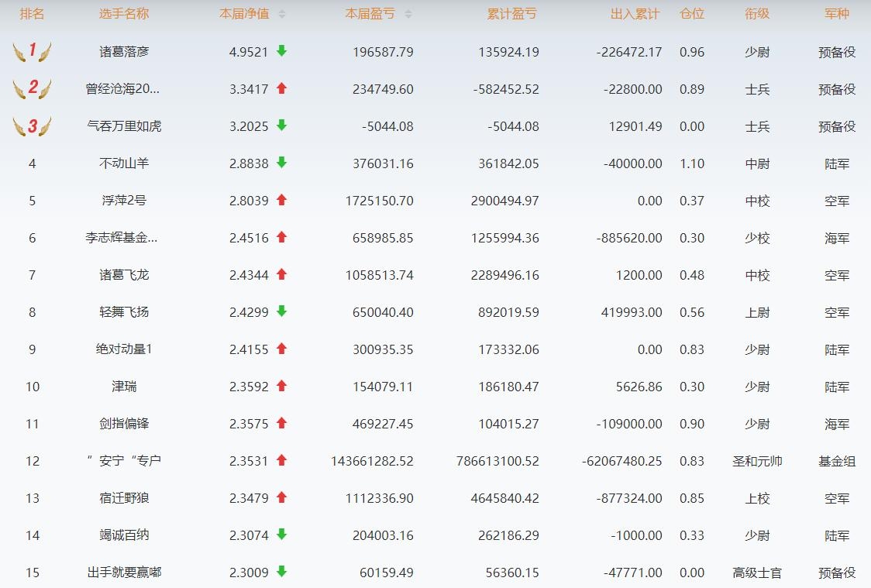
Task: Click red up arrow in 宿迁野狼 row
Action: click(281, 497)
